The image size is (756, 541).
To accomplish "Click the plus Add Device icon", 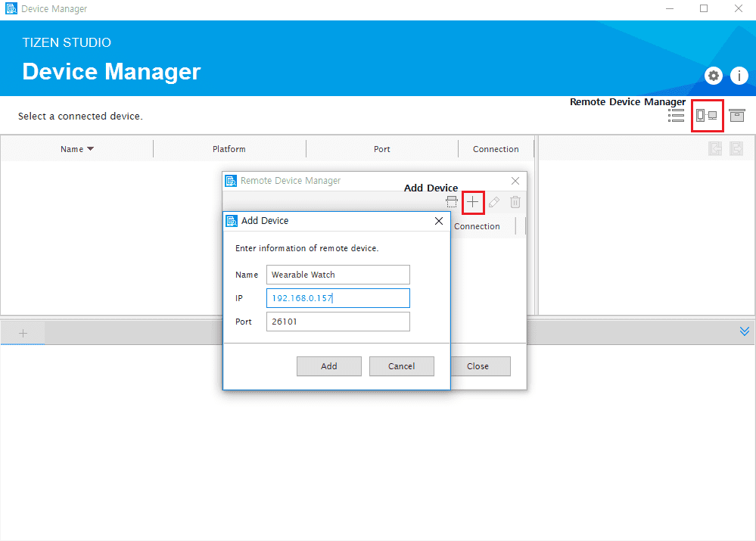I will tap(473, 202).
